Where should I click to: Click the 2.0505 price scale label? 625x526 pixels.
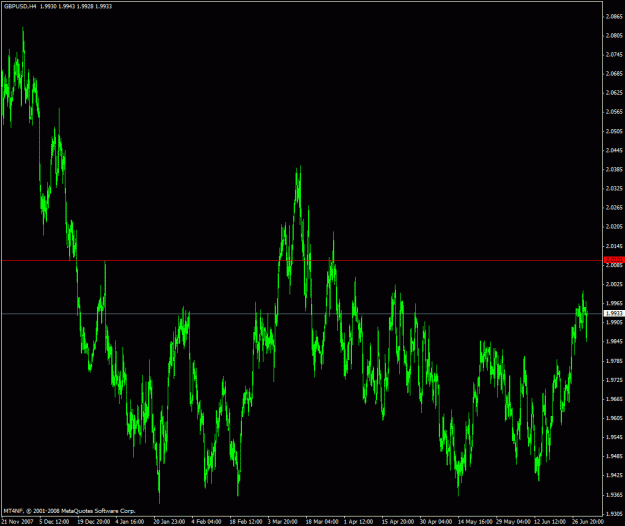614,131
